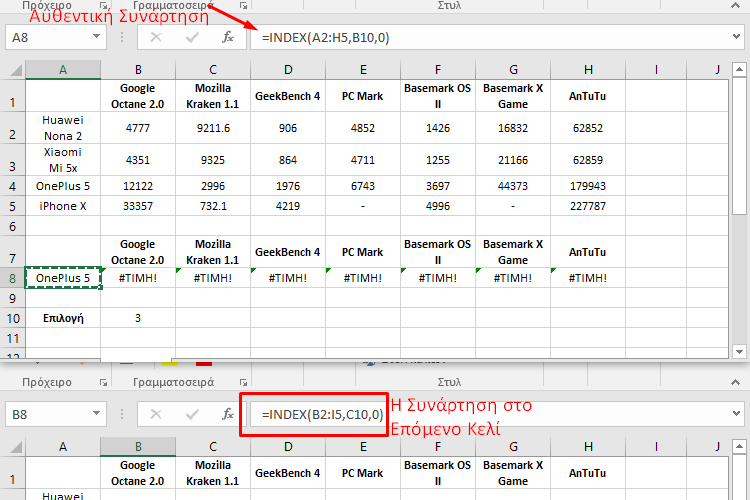Select row 5 header for iPhone X
Image resolution: width=750 pixels, height=500 pixels.
tap(12, 206)
